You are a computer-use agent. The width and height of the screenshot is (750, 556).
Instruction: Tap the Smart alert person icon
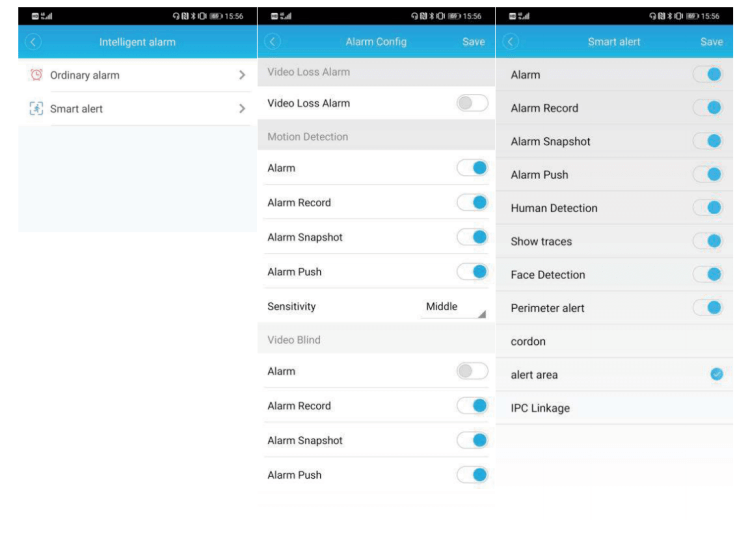click(x=36, y=109)
